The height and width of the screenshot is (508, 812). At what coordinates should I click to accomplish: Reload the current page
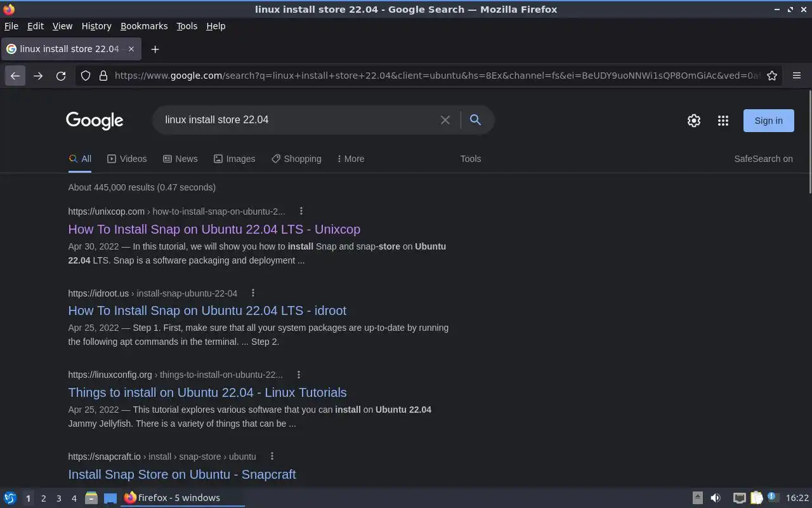pos(61,76)
